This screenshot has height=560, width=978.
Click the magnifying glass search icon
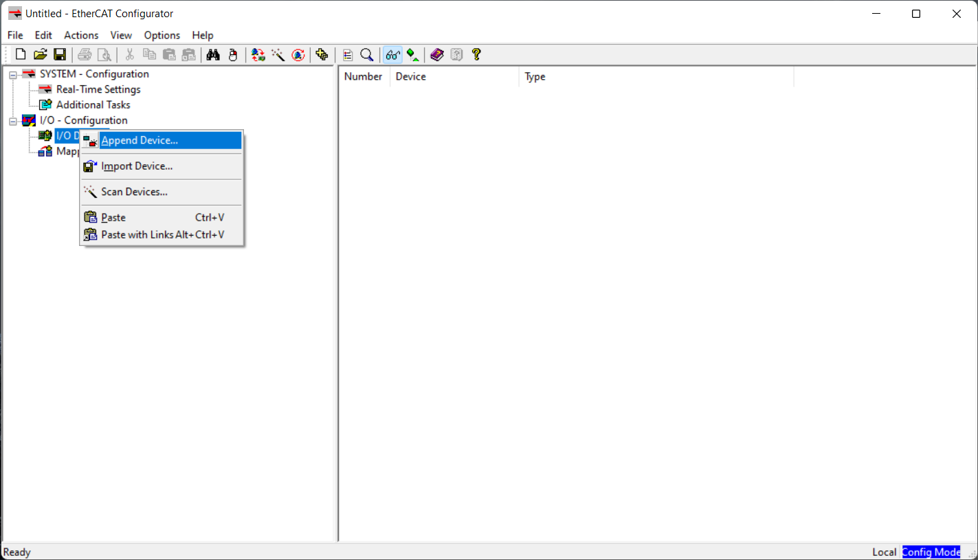tap(367, 55)
